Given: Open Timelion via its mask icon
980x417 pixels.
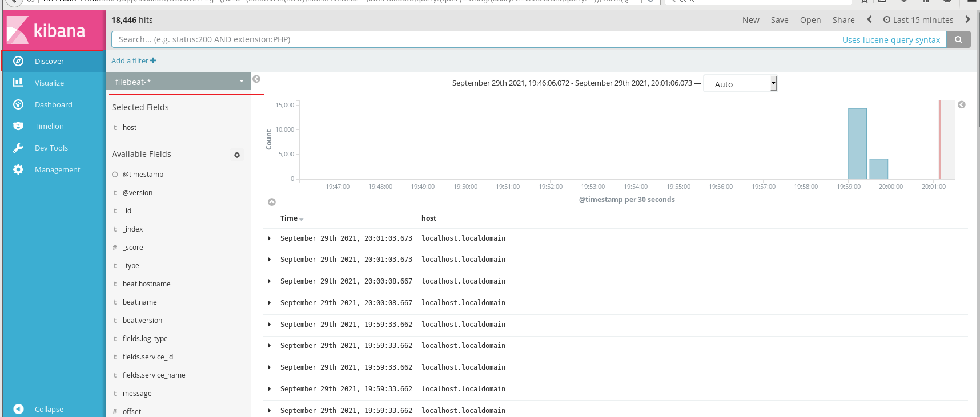Looking at the screenshot, I should click(x=18, y=126).
